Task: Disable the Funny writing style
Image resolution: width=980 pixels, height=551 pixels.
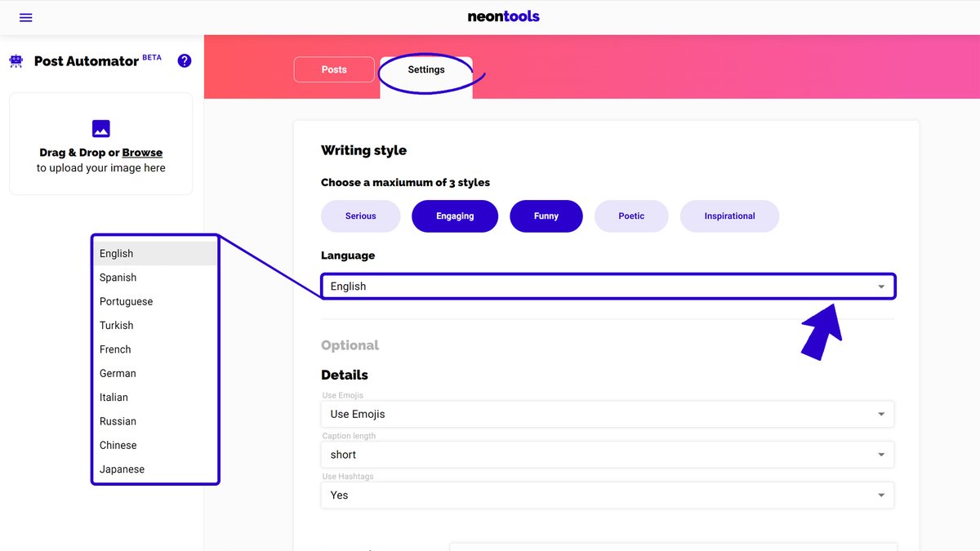Action: [x=546, y=216]
